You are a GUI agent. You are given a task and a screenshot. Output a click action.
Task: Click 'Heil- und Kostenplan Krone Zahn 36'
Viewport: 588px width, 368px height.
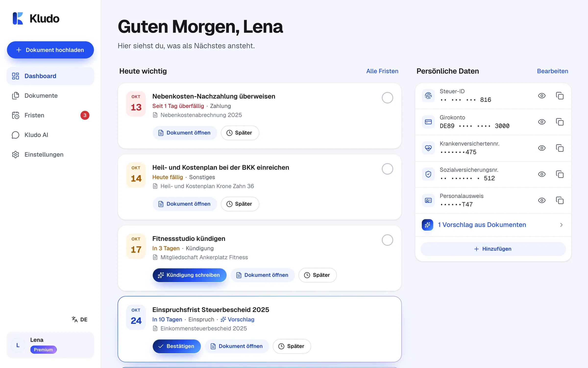(x=207, y=186)
